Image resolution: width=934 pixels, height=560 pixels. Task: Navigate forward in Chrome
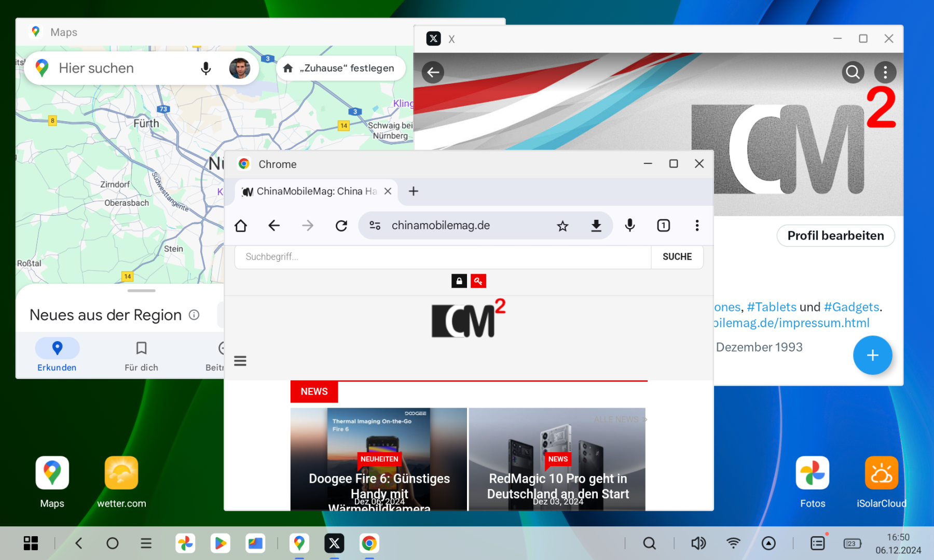(308, 226)
